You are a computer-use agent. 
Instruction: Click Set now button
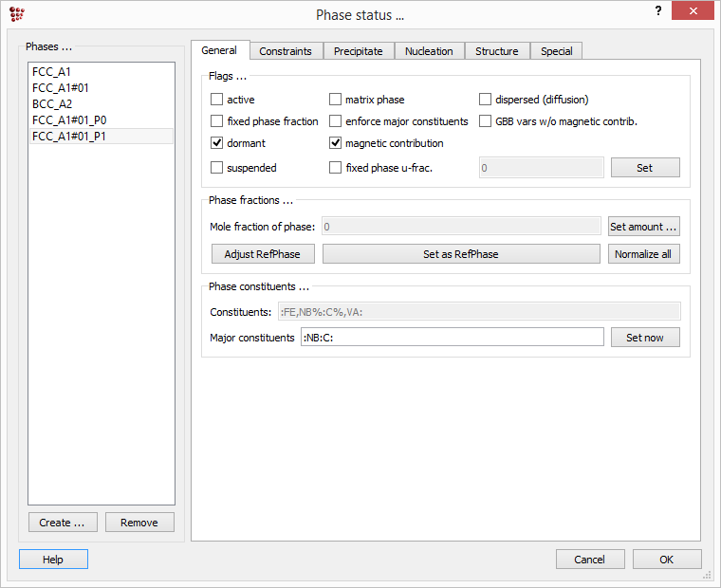click(x=644, y=338)
